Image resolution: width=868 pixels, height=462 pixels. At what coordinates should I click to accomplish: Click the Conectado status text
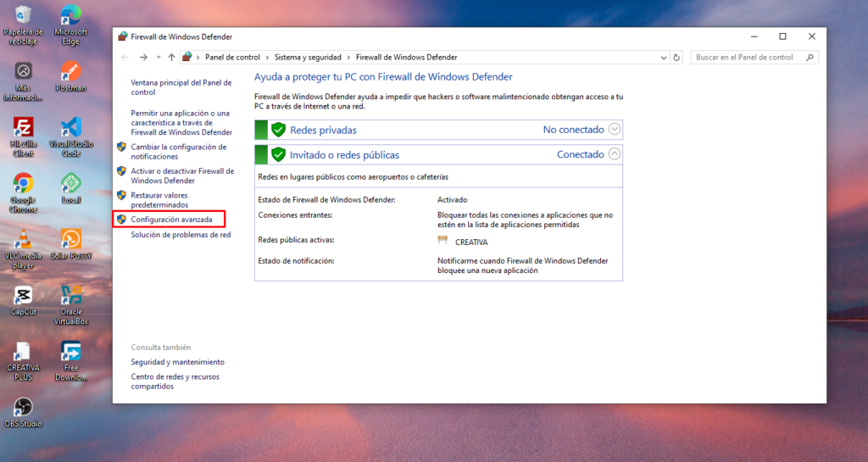(580, 154)
